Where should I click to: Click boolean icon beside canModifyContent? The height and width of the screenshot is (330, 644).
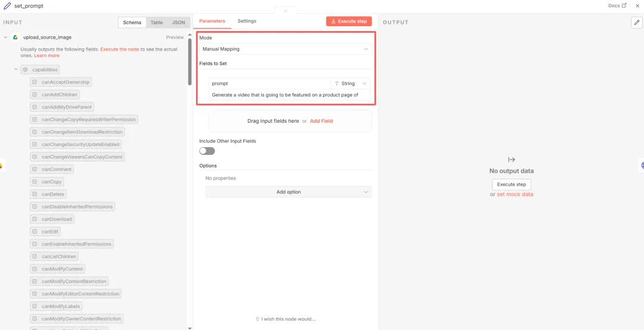(x=35, y=269)
